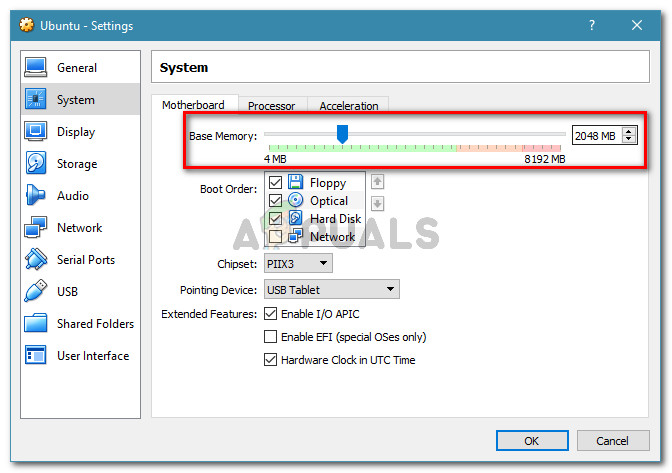Click the red zone of memory scale
The width and height of the screenshot is (672, 473).
(541, 148)
